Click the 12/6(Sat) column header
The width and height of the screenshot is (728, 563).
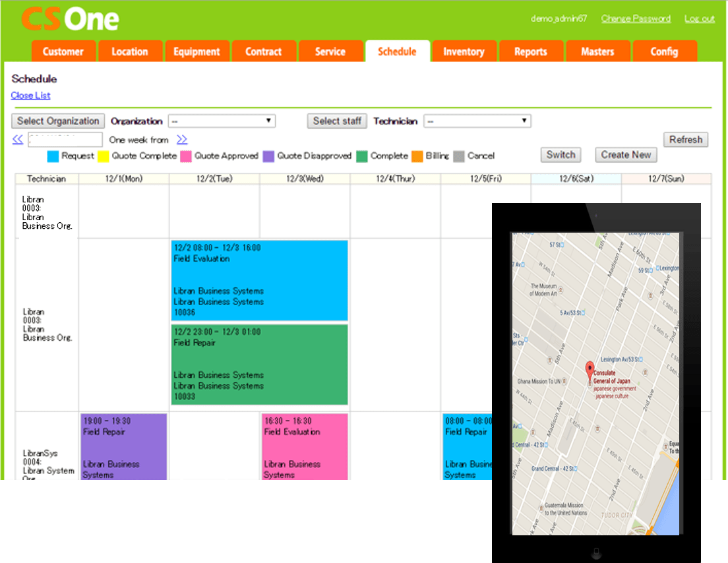coord(576,179)
